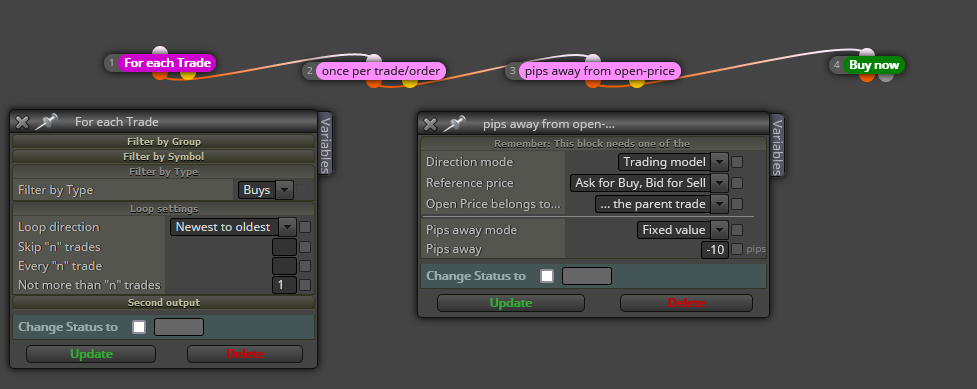Enable the Pips away checkbox
977x389 pixels.
point(737,249)
